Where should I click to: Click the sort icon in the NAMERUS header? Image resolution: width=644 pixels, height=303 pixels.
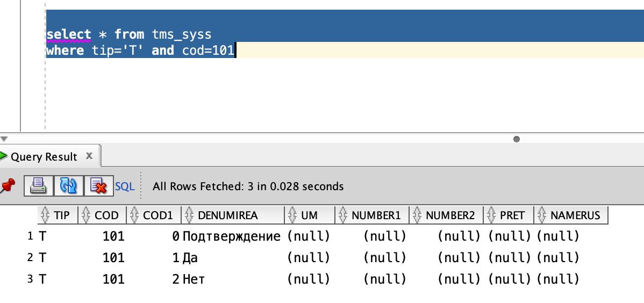[x=542, y=215]
